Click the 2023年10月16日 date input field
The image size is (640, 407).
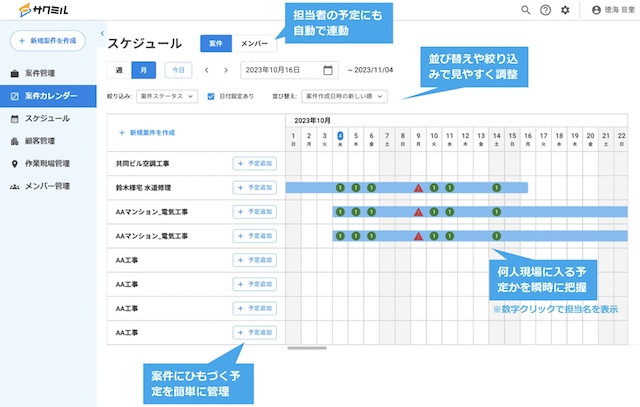pyautogui.click(x=280, y=70)
